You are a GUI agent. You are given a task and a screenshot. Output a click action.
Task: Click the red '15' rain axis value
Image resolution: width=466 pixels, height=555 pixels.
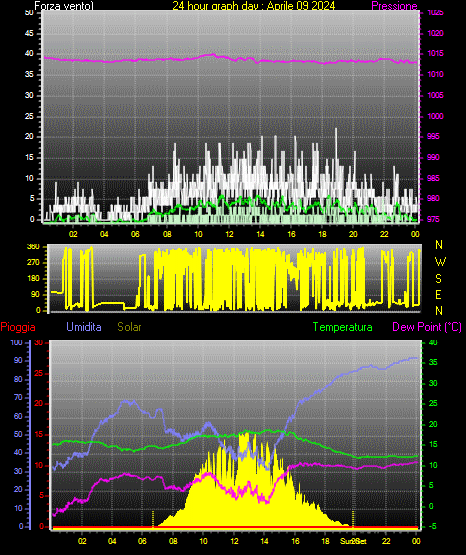38,434
